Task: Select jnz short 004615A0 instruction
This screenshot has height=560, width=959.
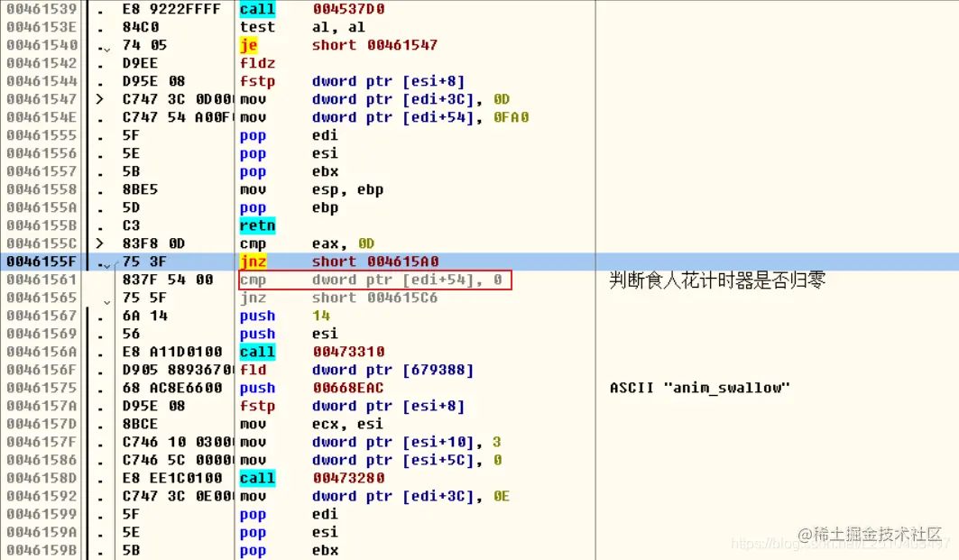Action: tap(339, 262)
